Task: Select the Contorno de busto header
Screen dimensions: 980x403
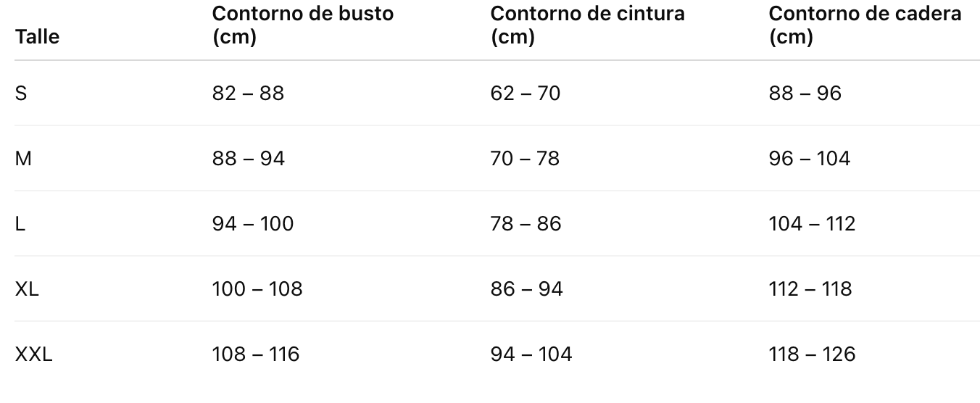Action: pos(303,25)
